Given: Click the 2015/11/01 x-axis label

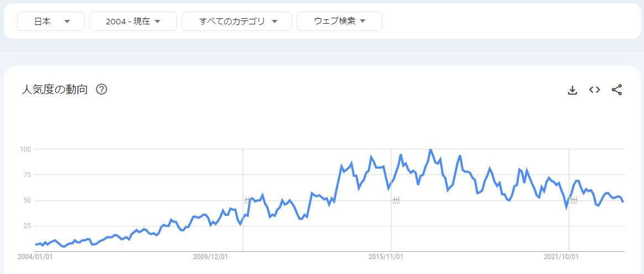Looking at the screenshot, I should (386, 257).
